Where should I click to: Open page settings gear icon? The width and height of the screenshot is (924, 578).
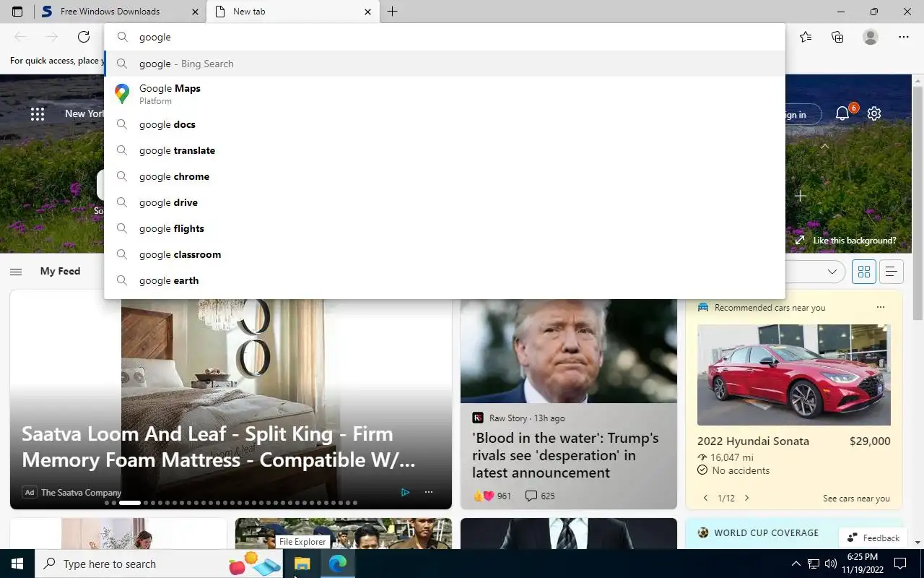click(x=874, y=113)
